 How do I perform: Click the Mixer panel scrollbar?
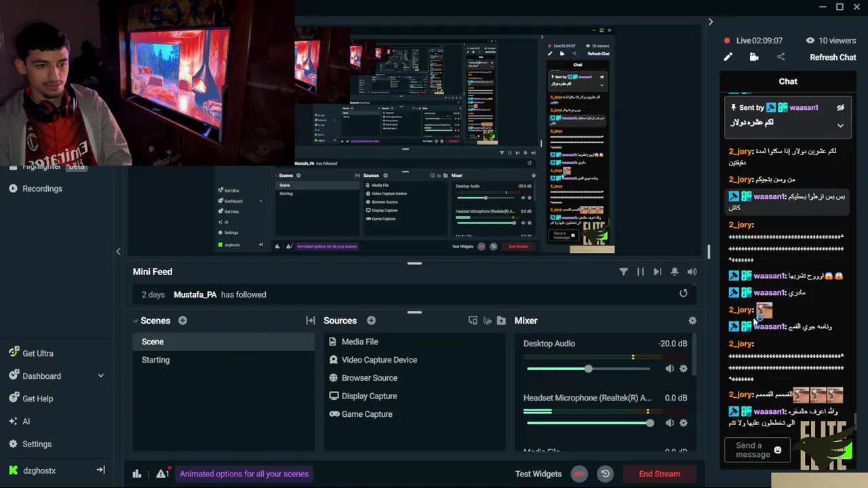693,354
